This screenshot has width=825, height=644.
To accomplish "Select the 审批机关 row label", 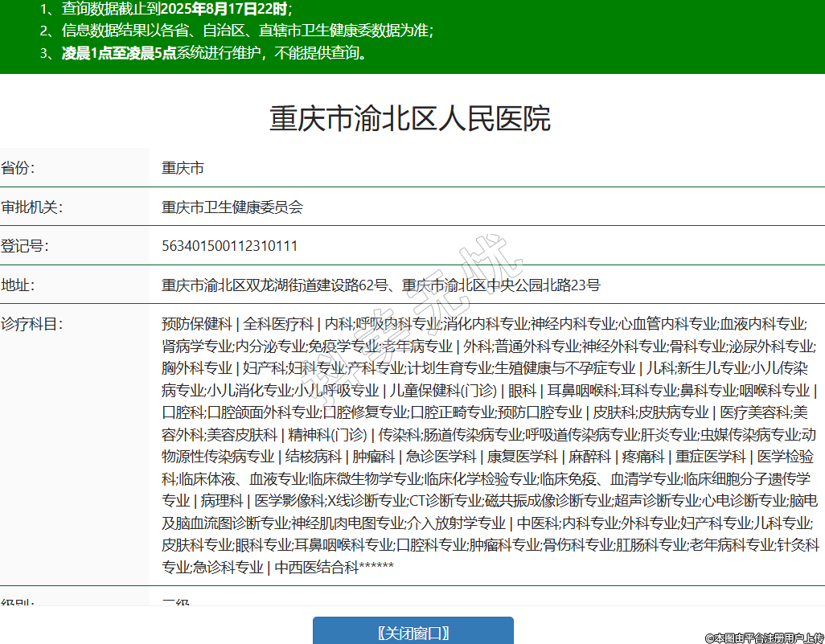I will 32,207.
